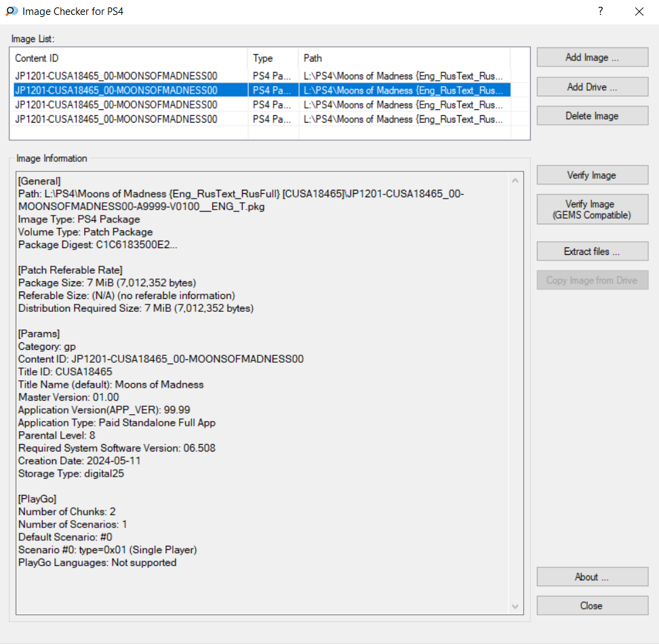Click the Delete Image button
The width and height of the screenshot is (659, 644).
(592, 116)
